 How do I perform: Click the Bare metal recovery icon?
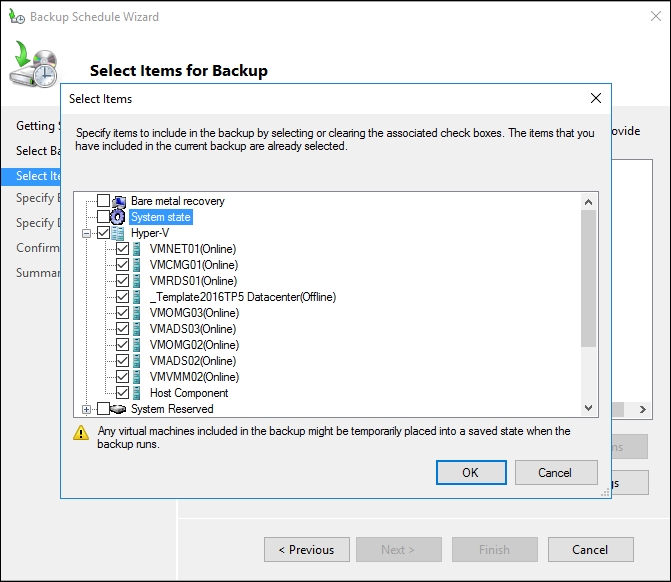(x=119, y=201)
